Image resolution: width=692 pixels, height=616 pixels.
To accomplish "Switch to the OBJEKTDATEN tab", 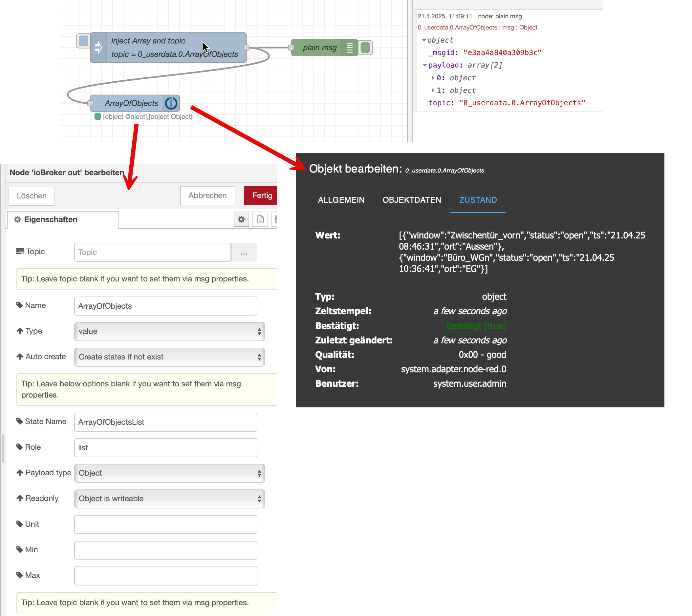I will pyautogui.click(x=412, y=200).
